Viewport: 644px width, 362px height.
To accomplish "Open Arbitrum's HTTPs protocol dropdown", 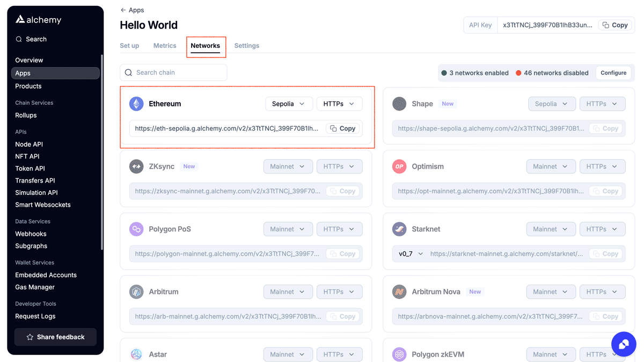I will (x=339, y=292).
